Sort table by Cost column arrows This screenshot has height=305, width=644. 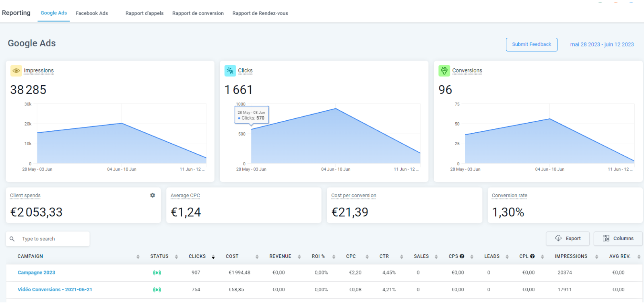(257, 257)
